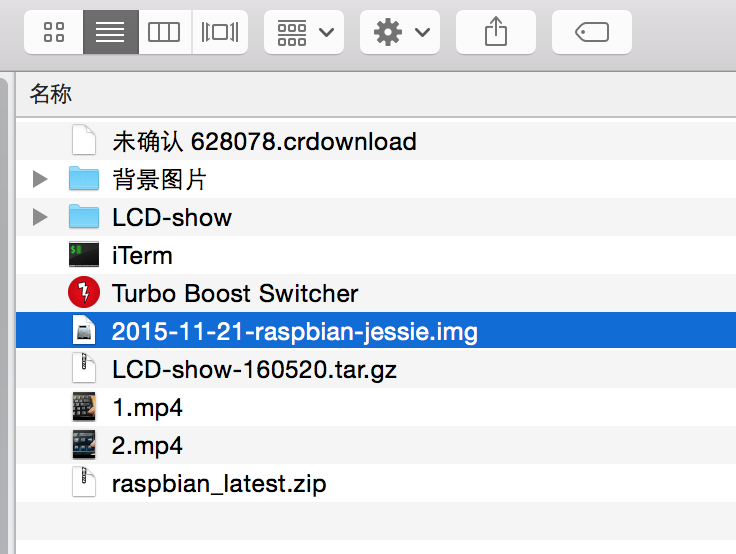Expand the 背景图片 folder
The image size is (736, 554).
40,179
